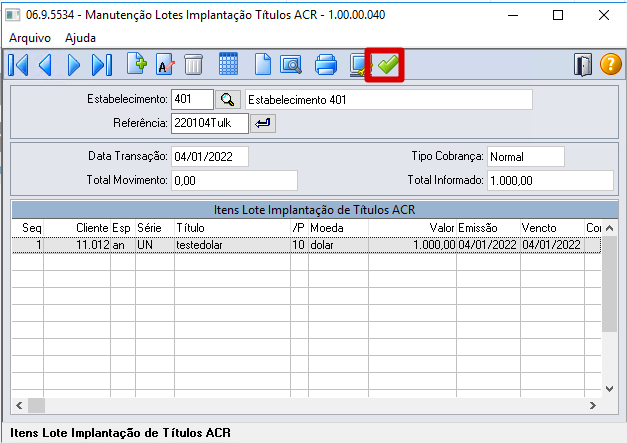The image size is (627, 443).
Task: Select the testedolar title cell
Action: (x=232, y=245)
